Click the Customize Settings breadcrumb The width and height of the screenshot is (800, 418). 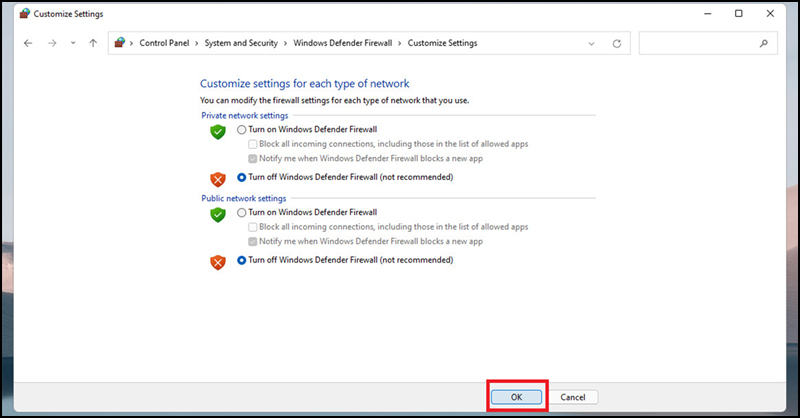(x=442, y=43)
